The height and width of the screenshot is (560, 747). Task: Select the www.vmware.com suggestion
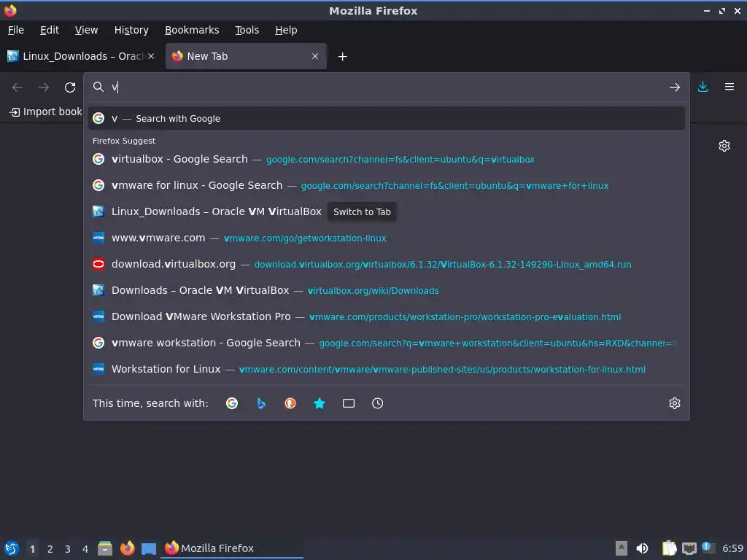point(387,238)
